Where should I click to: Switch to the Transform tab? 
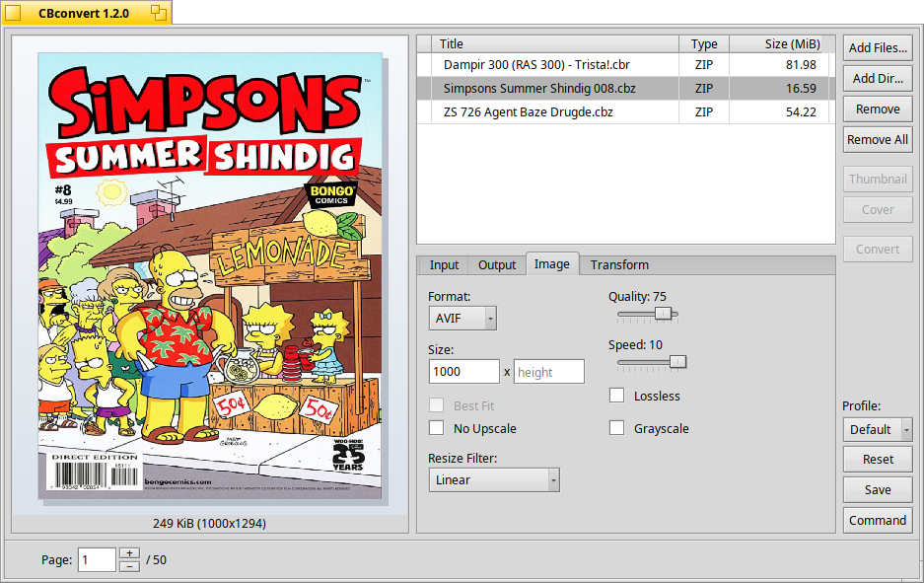(x=619, y=265)
